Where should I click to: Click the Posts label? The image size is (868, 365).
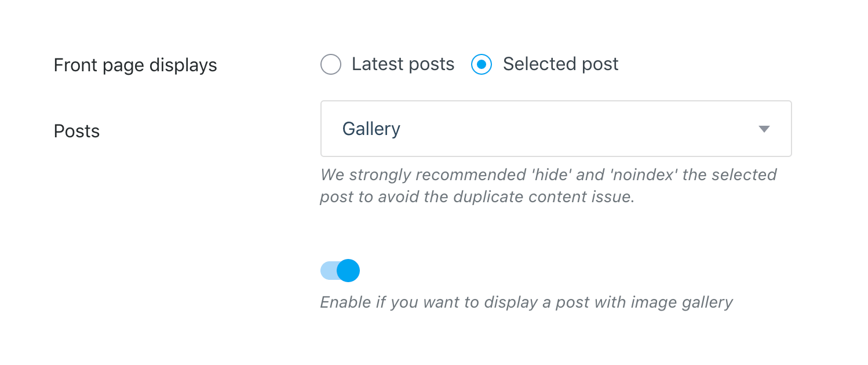click(76, 131)
